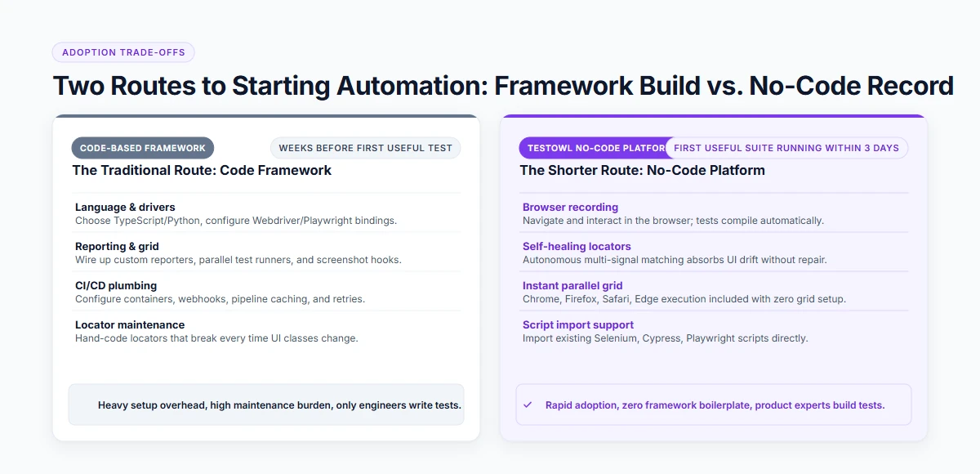Click the ADOPTION TRADE-OFFS badge
Viewport: 980px width, 474px height.
click(x=123, y=52)
